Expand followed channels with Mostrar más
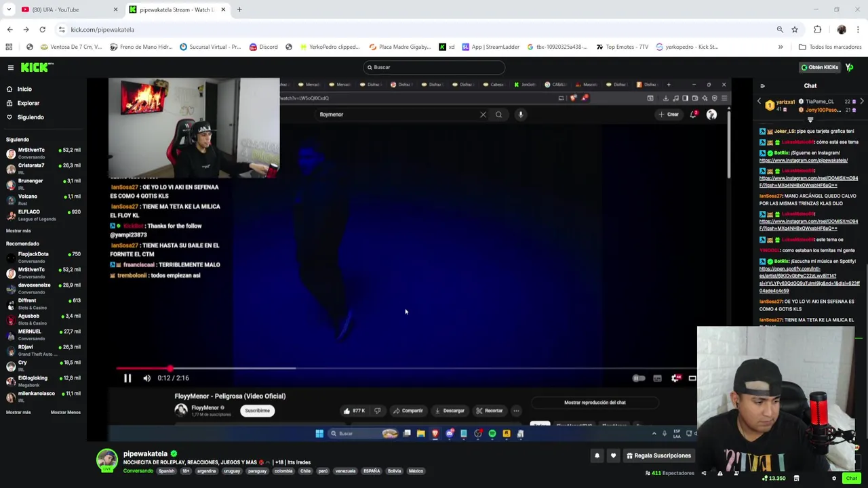The image size is (868, 488). point(18,230)
